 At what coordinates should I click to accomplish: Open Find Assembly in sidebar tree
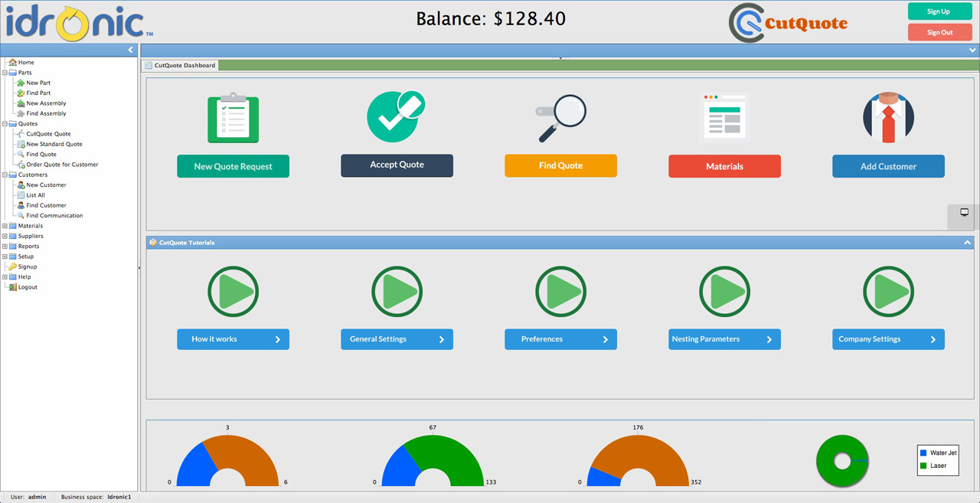46,113
